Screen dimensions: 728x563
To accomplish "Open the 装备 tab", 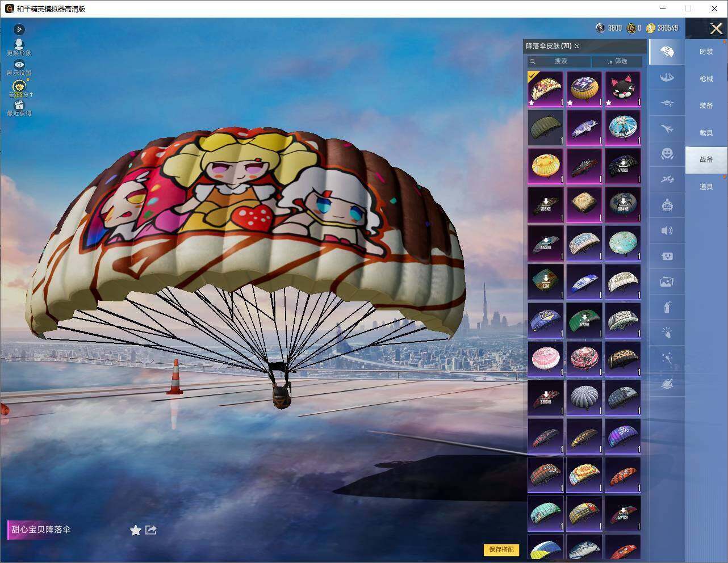I will (706, 106).
